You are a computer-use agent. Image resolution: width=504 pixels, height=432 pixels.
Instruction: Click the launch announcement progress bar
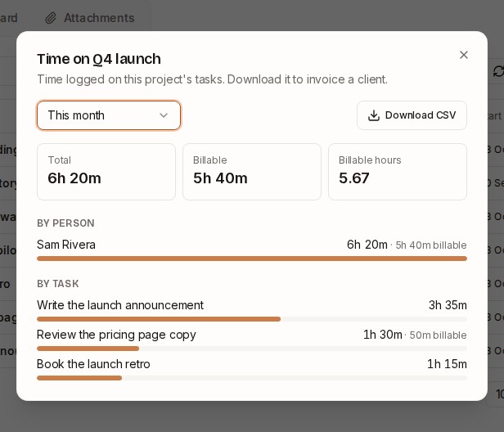252,319
